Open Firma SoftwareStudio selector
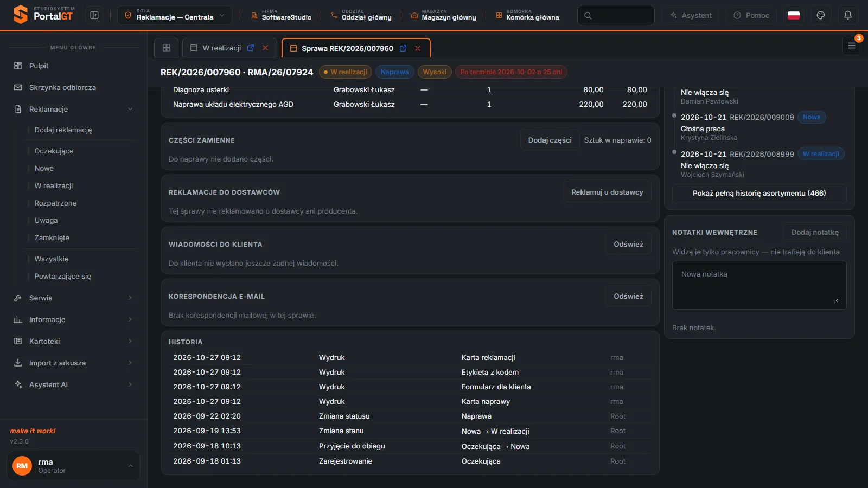This screenshot has width=868, height=488. (x=281, y=15)
